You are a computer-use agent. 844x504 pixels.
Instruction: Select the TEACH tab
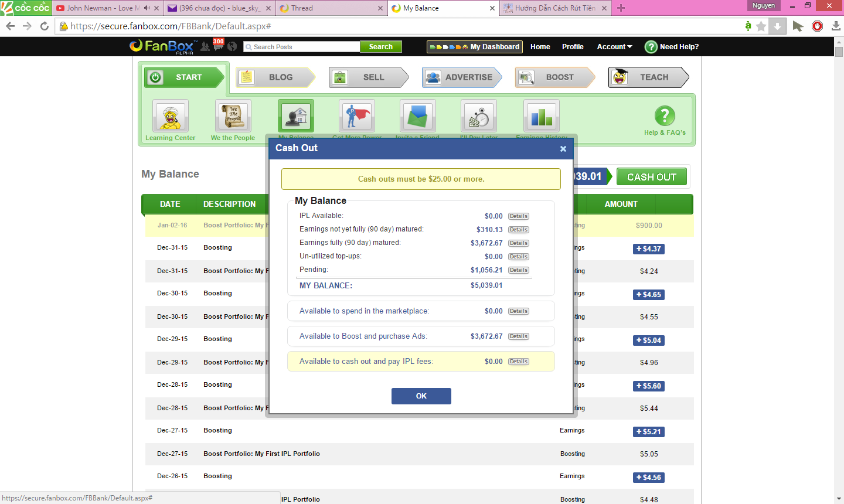[648, 77]
